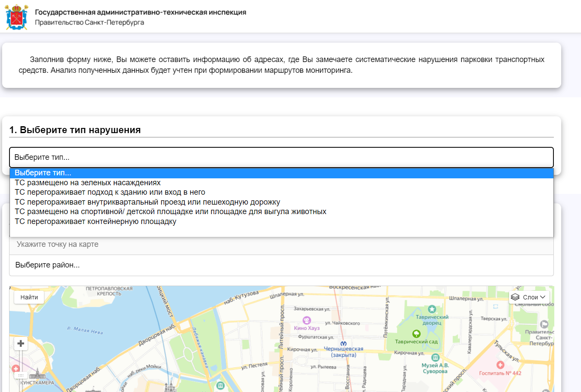Click the Кино Хауз cinema marker
Screen dimensions: 581x392
coord(307,320)
